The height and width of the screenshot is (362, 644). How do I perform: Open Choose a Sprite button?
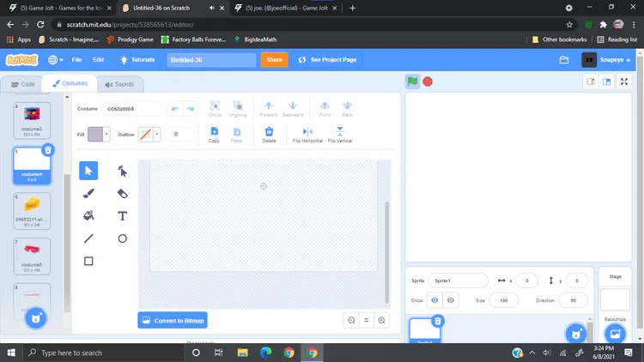click(x=576, y=334)
